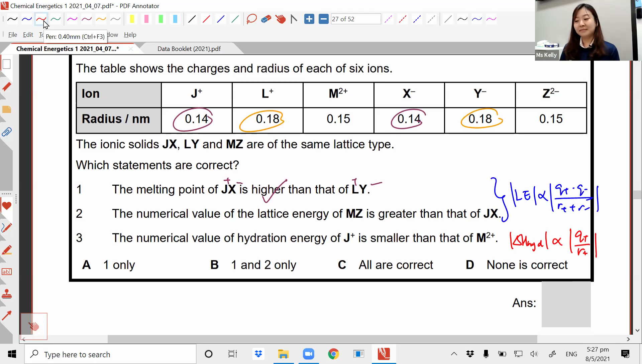Switch to Data Booklet (2021).pdf tab

189,49
